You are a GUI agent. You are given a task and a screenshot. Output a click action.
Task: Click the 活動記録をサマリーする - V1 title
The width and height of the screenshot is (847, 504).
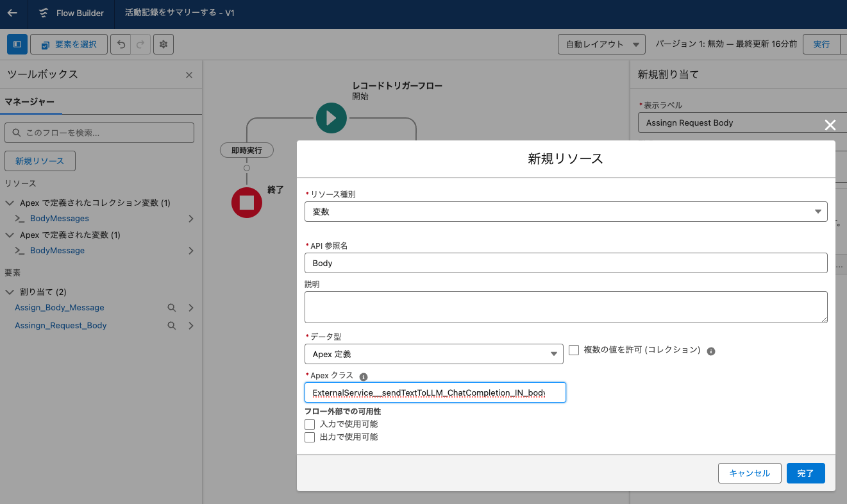(x=180, y=13)
